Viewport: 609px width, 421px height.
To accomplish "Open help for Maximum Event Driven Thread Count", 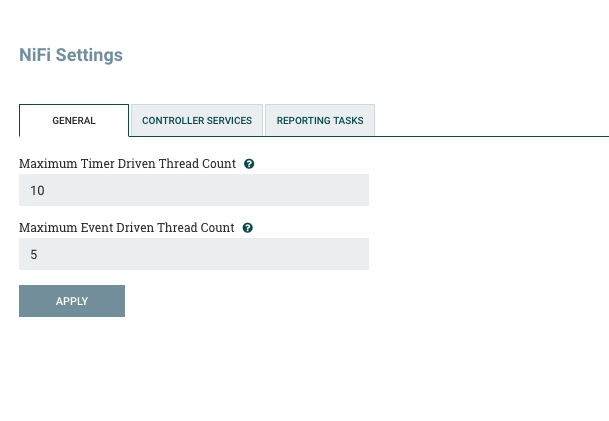I will 248,227.
